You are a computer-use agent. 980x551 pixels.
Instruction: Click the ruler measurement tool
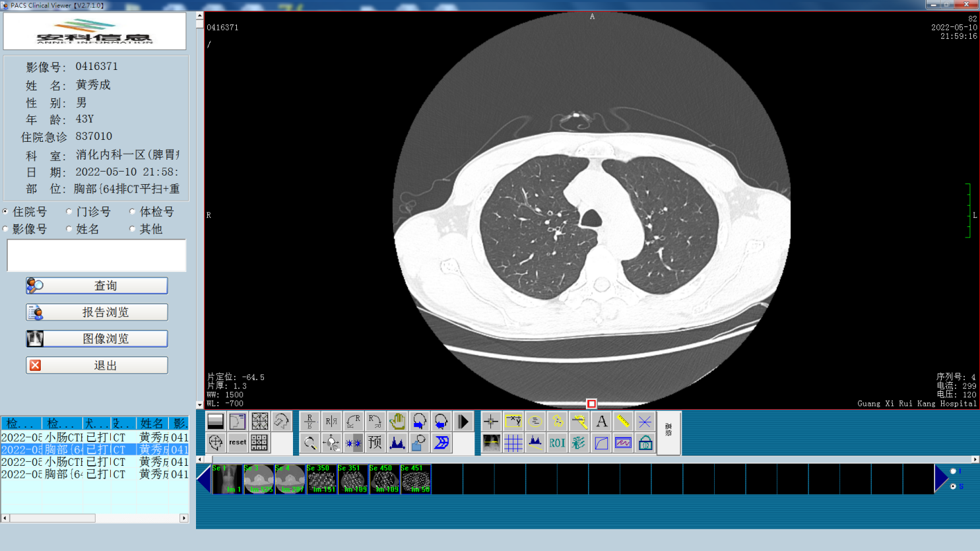pos(623,421)
